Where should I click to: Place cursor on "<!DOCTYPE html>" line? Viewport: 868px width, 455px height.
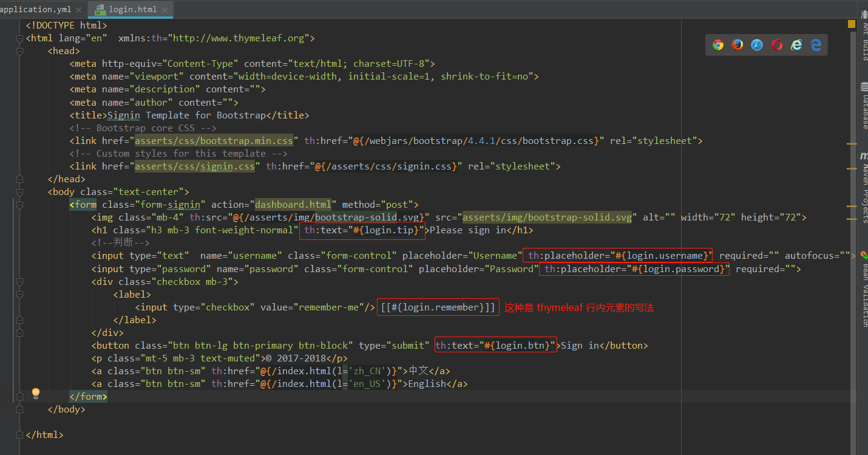coord(67,26)
